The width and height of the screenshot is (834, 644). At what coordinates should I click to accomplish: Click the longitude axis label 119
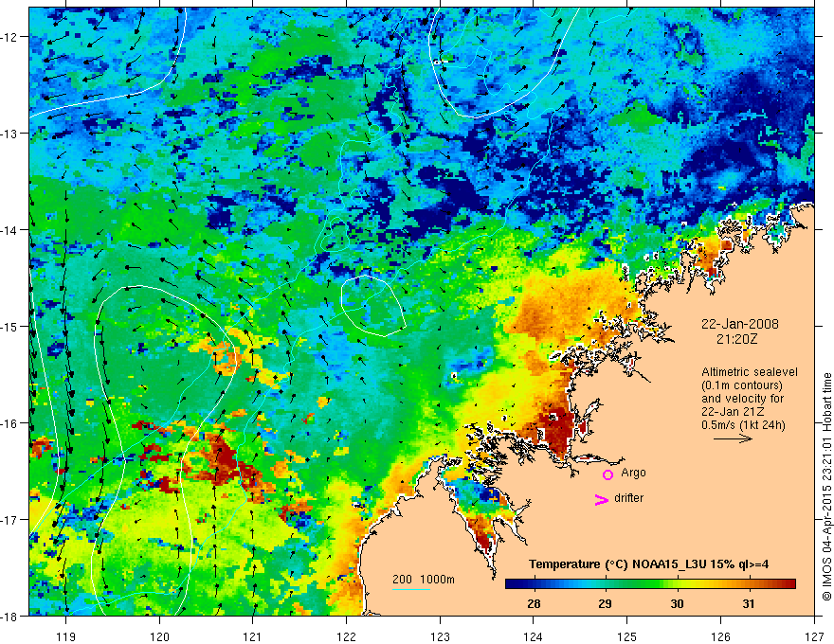[66, 636]
